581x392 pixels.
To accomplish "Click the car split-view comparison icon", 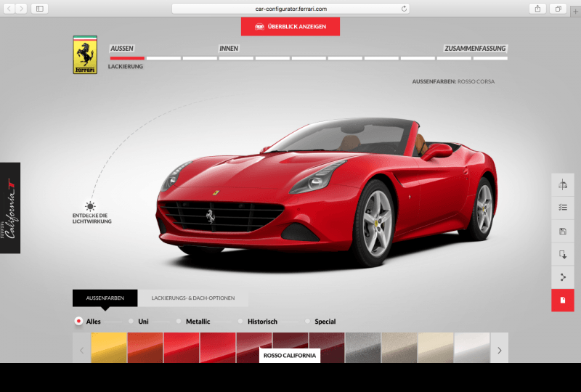I will 562,184.
